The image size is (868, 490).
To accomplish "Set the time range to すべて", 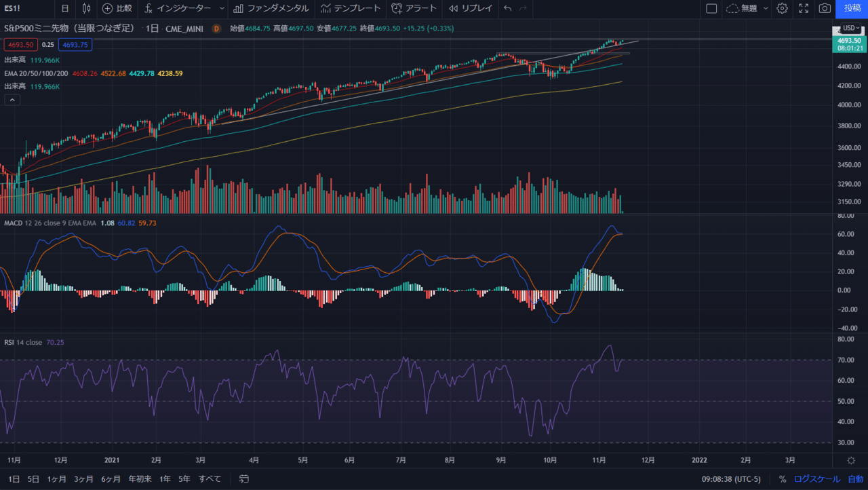I will (x=210, y=478).
